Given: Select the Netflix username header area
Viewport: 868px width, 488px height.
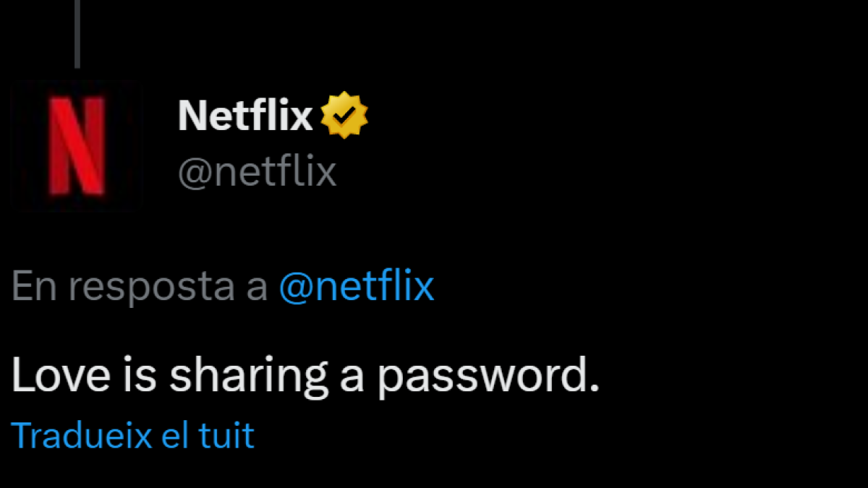Looking at the screenshot, I should tap(246, 114).
